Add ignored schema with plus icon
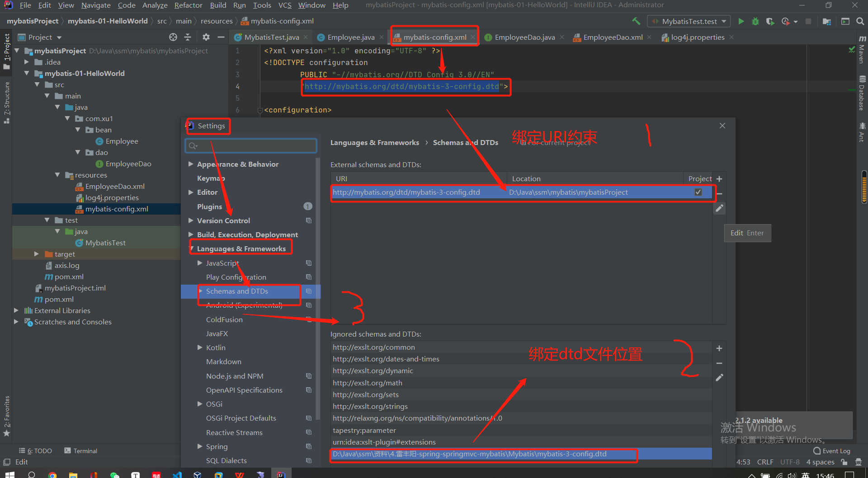This screenshot has width=868, height=478. coord(719,348)
